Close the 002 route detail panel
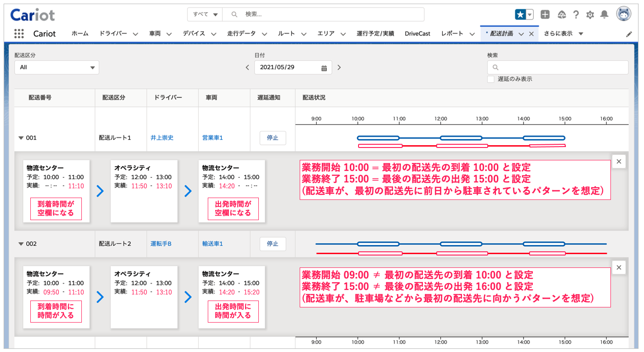 pyautogui.click(x=619, y=267)
